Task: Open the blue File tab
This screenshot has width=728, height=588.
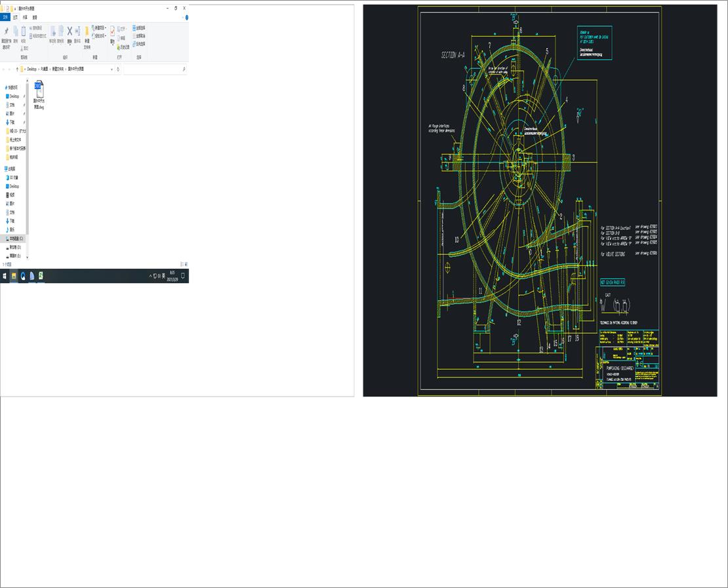Action: pos(5,18)
